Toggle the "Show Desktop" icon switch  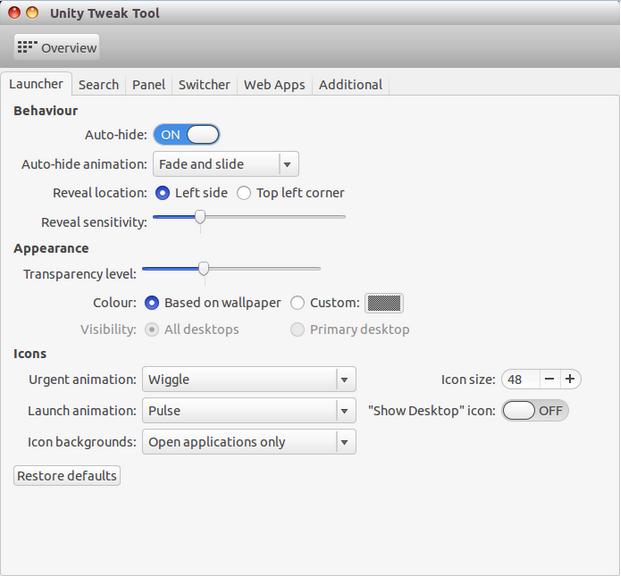(534, 410)
